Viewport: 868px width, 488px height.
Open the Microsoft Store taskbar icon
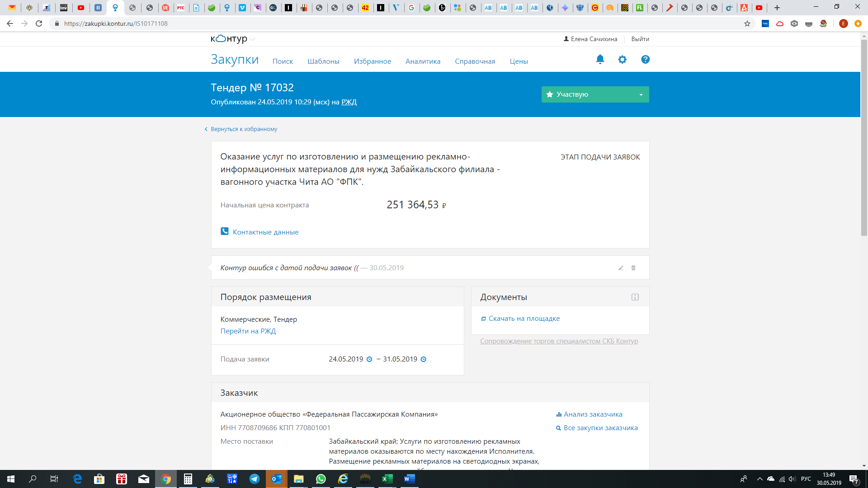(x=99, y=479)
